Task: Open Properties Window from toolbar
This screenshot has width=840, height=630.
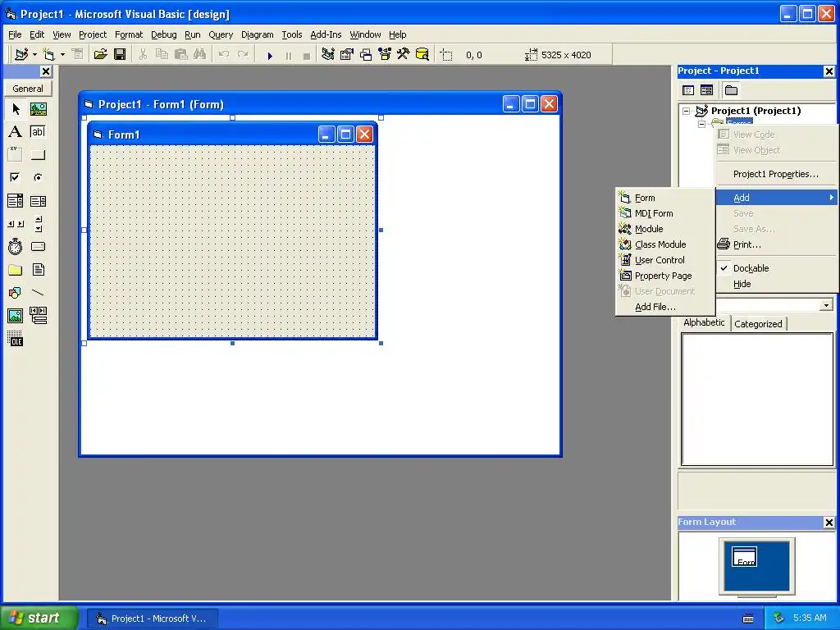Action: tap(347, 55)
